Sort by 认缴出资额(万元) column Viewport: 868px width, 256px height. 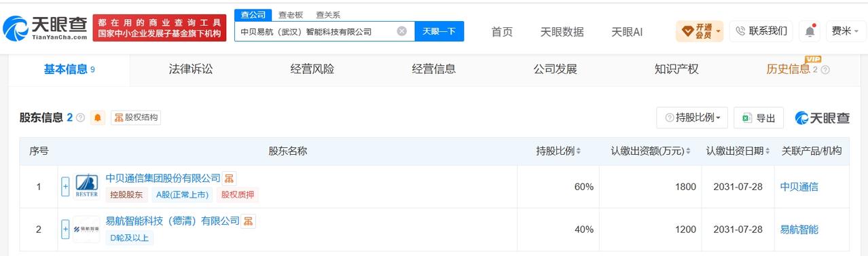click(x=650, y=151)
